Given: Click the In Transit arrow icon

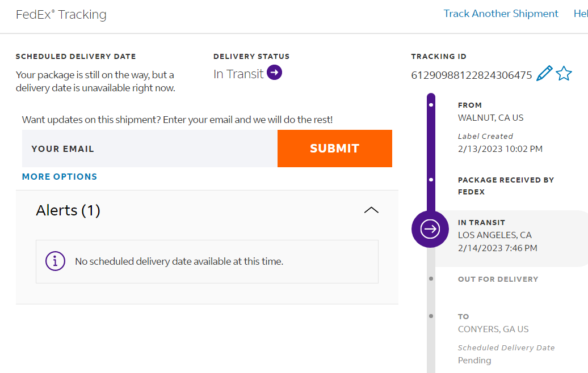Looking at the screenshot, I should pyautogui.click(x=275, y=73).
